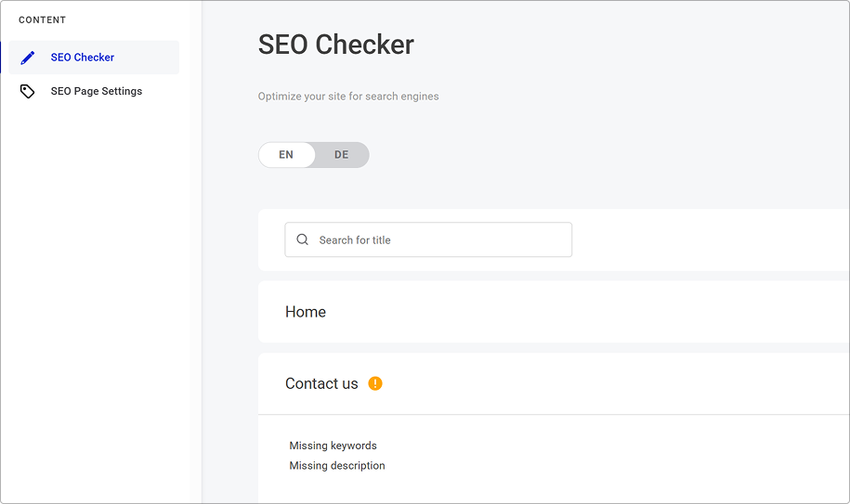
Task: Collapse the Contact us page row
Action: pos(554,384)
